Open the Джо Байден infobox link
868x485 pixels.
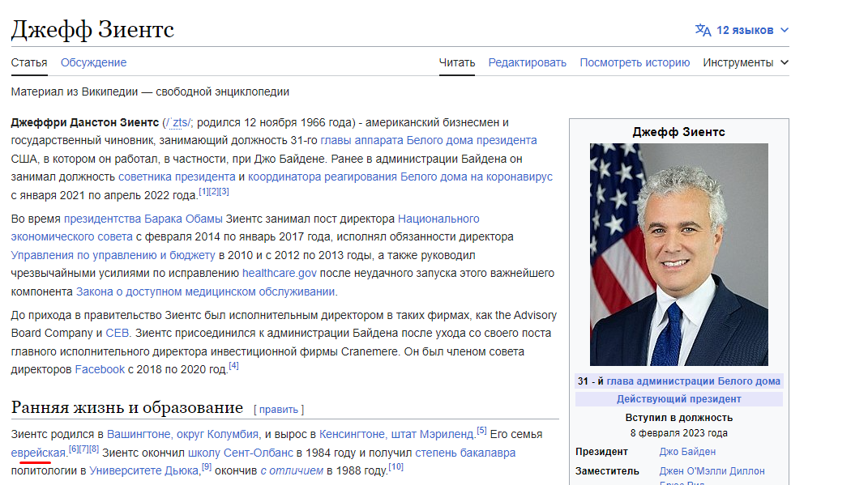click(687, 452)
